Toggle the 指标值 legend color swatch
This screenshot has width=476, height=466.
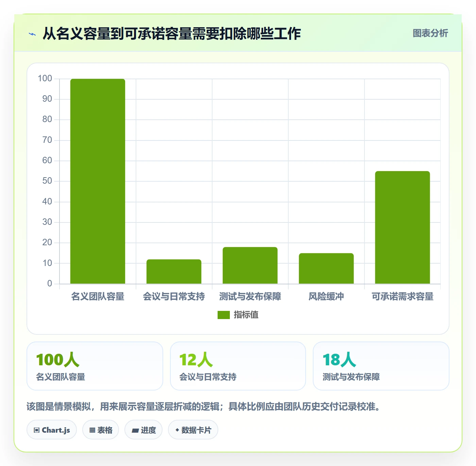pos(224,315)
